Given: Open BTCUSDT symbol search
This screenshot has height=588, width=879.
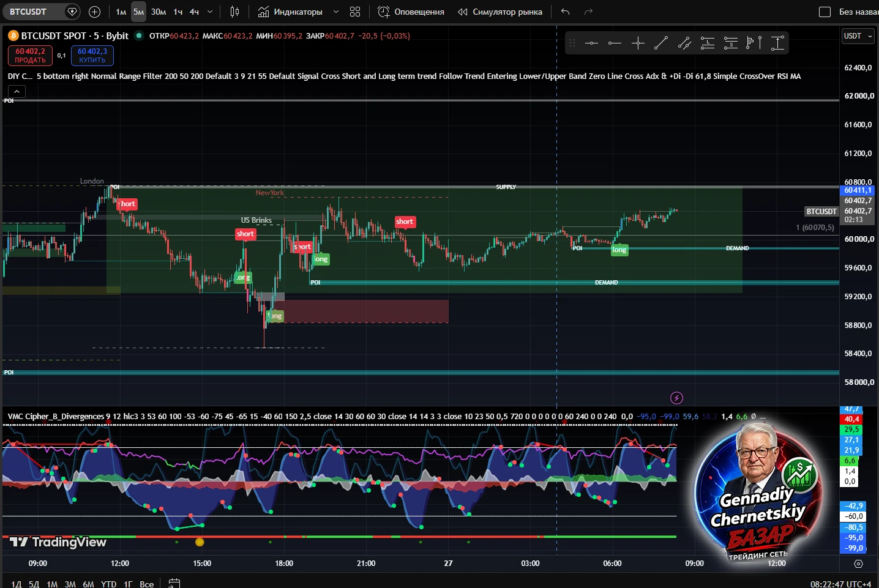Looking at the screenshot, I should pyautogui.click(x=28, y=12).
